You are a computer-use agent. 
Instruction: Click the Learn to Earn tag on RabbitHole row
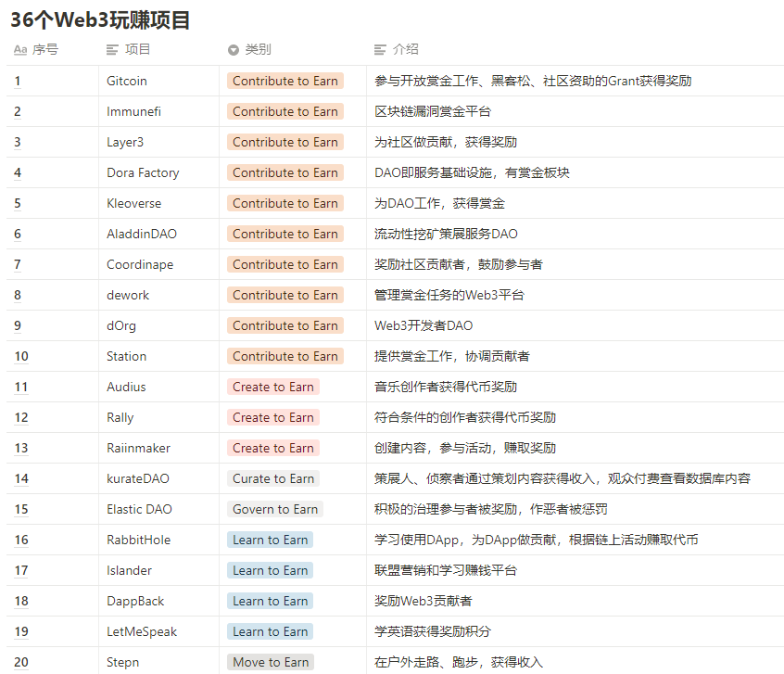[x=270, y=540]
